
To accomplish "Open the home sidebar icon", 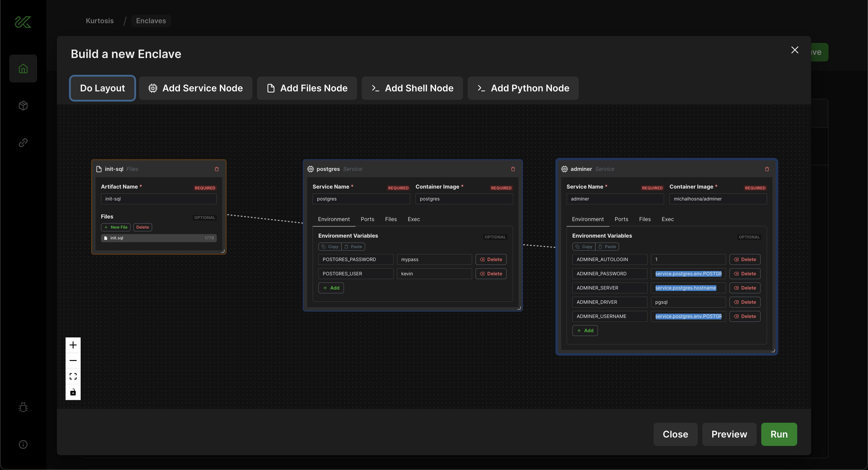I will click(23, 69).
